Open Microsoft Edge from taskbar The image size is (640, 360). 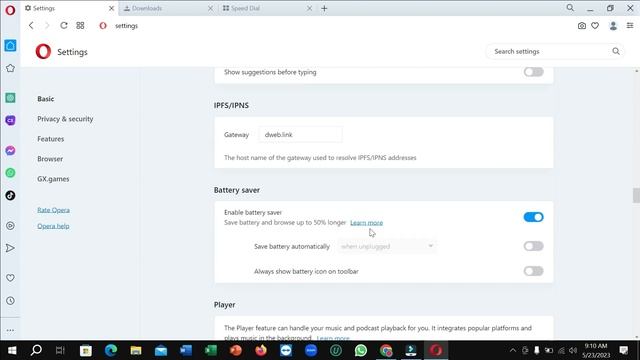111,350
